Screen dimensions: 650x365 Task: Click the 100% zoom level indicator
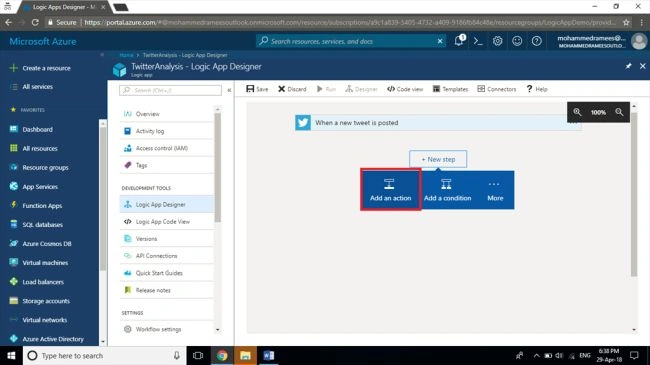[598, 112]
